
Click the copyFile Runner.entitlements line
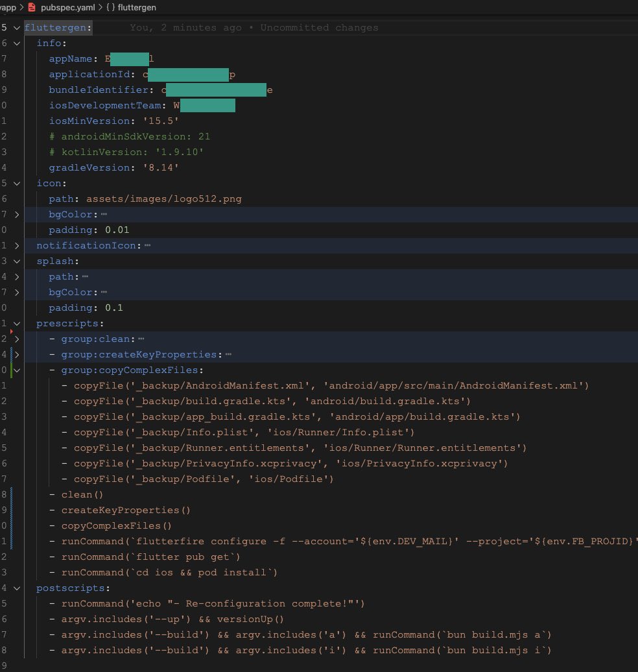[x=294, y=448]
